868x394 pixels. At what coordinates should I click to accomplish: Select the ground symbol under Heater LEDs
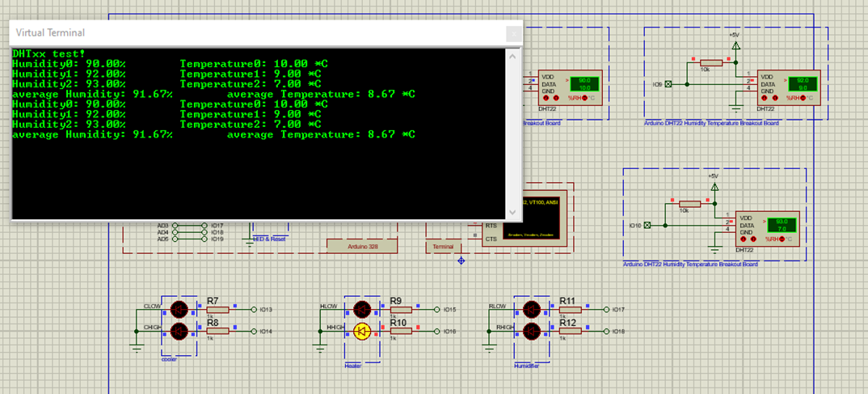[x=320, y=348]
